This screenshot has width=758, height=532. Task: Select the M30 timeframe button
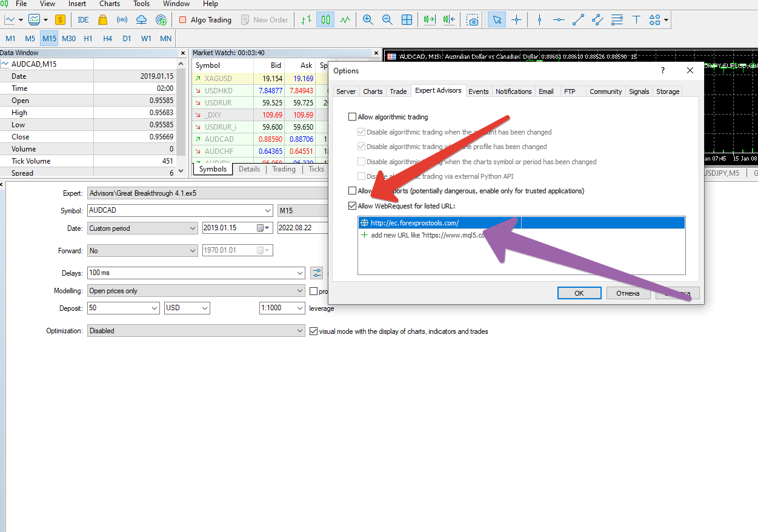point(68,39)
